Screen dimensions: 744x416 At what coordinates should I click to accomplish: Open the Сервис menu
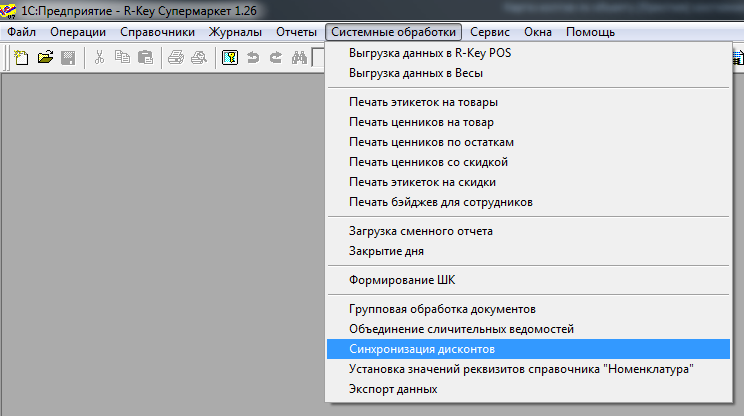click(x=497, y=32)
